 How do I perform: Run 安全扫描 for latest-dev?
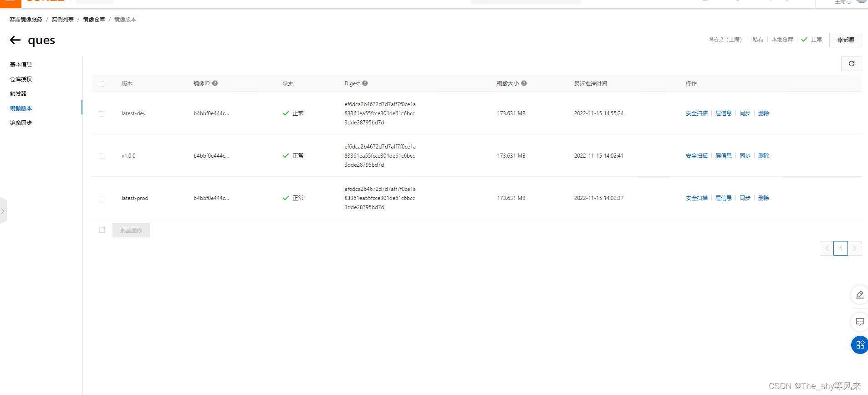pos(697,113)
